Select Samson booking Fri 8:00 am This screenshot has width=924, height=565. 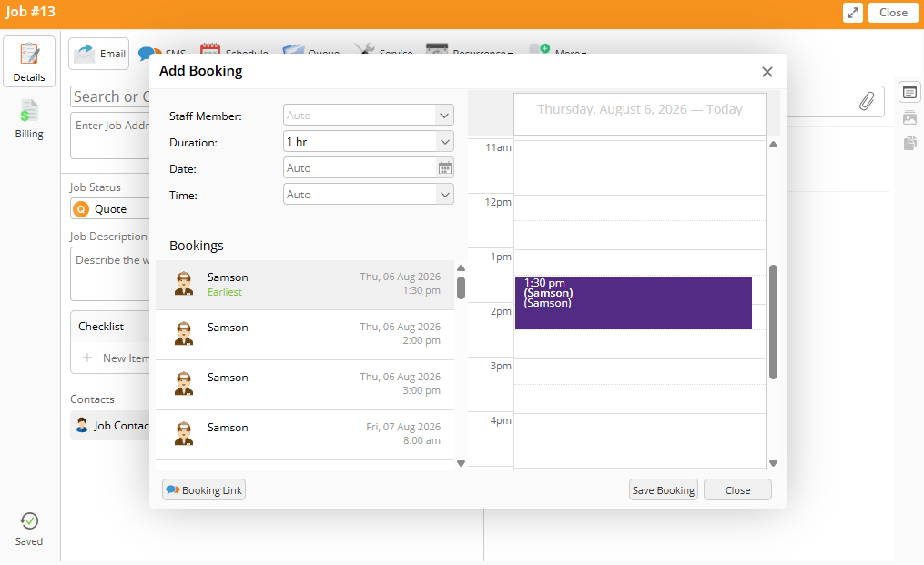305,435
